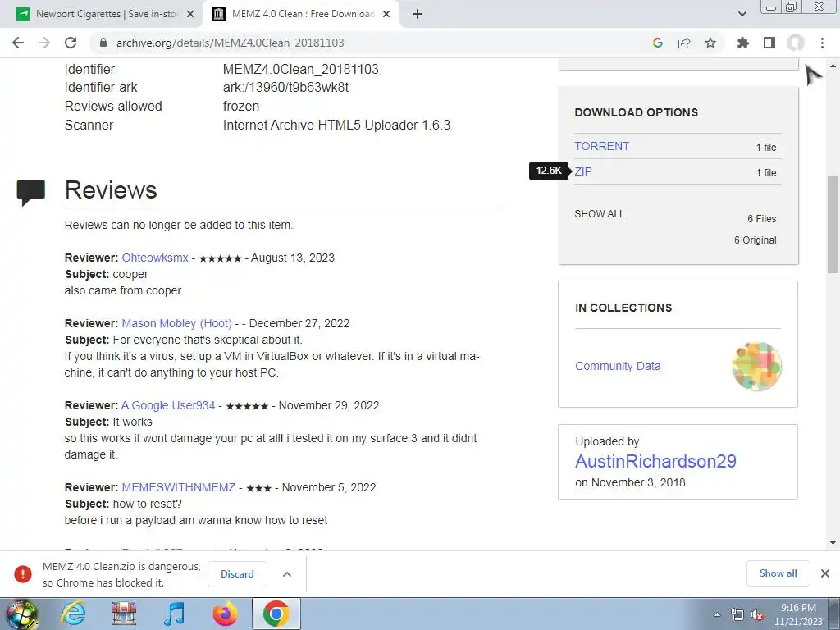This screenshot has width=840, height=630.
Task: Download the ZIP file option
Action: 583,171
